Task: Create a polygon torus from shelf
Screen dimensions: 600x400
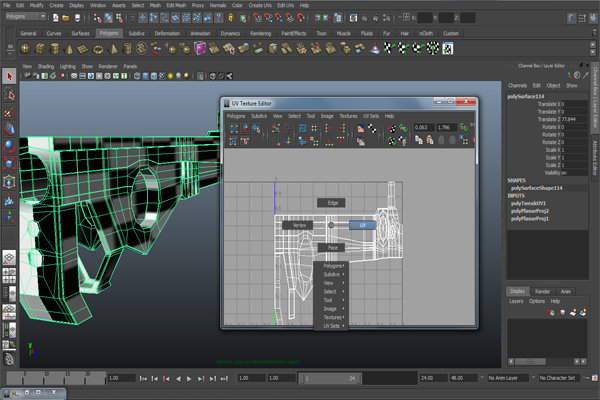Action: (x=98, y=49)
